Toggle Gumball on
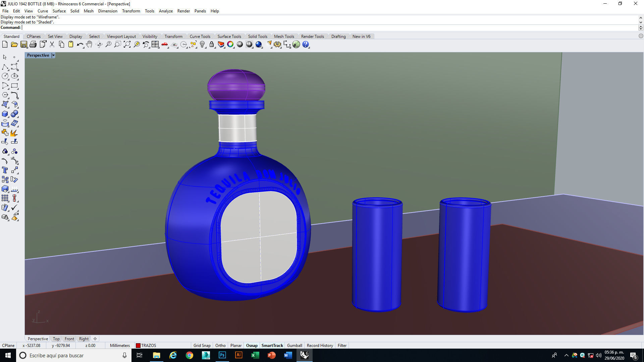 294,345
